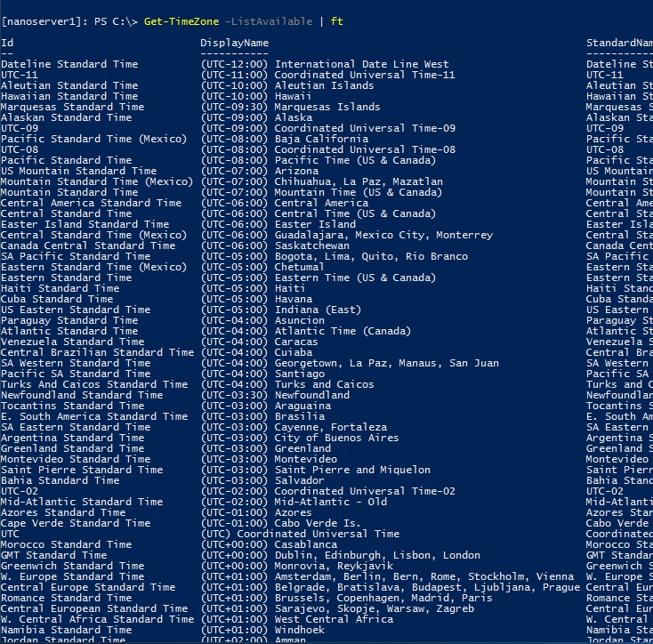Image resolution: width=653 pixels, height=644 pixels.
Task: Select 'Guadalajara, Mexico City, Monterrey' entry
Action: pos(383,235)
